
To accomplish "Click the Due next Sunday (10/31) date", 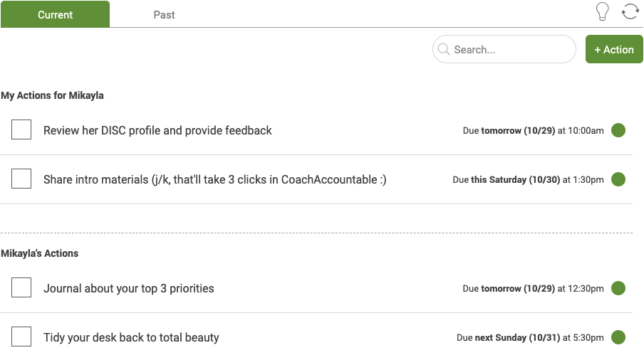I will click(530, 338).
